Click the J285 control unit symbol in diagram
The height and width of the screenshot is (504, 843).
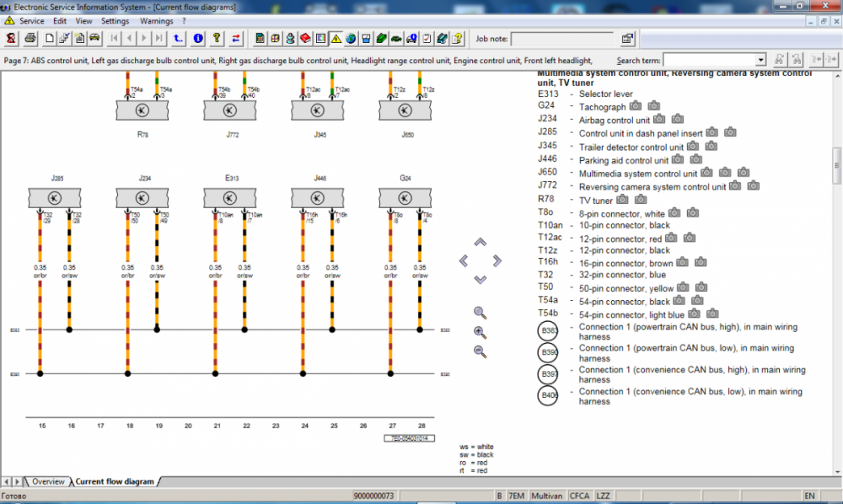(x=53, y=197)
